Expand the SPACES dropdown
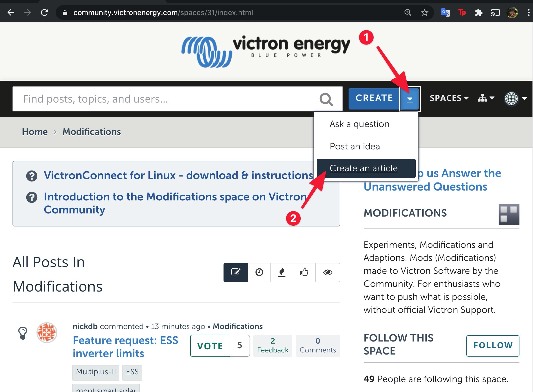This screenshot has width=533, height=392. point(449,98)
